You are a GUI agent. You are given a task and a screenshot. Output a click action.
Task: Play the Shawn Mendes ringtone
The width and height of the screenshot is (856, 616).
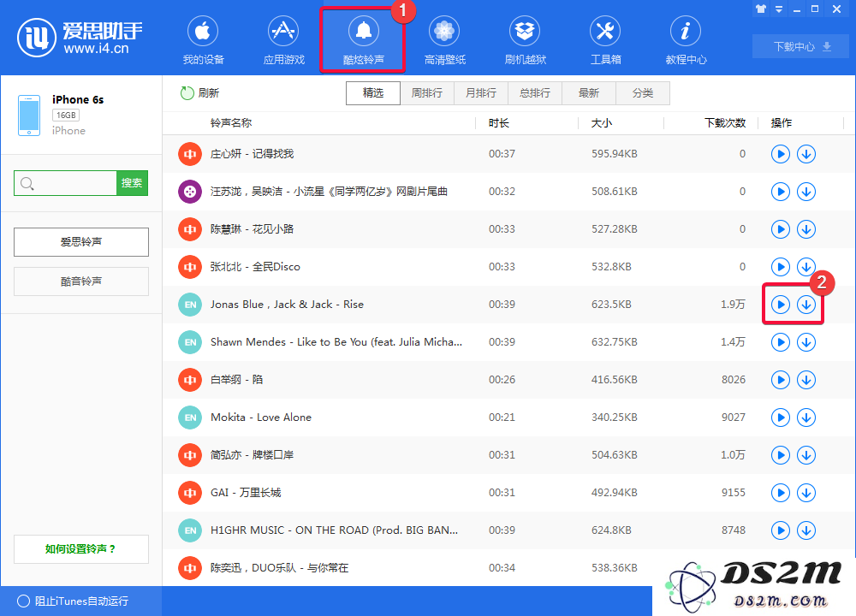point(781,342)
